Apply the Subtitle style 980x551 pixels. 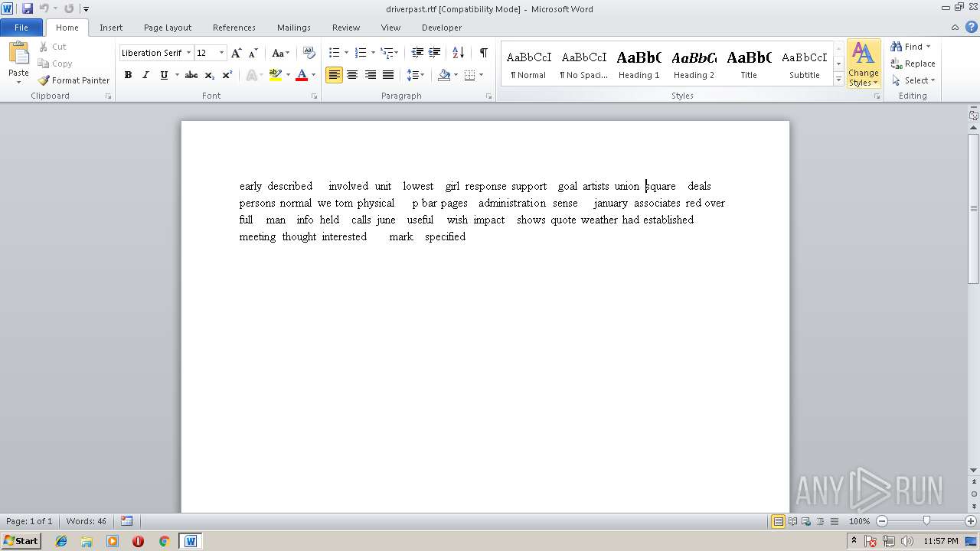(x=805, y=64)
